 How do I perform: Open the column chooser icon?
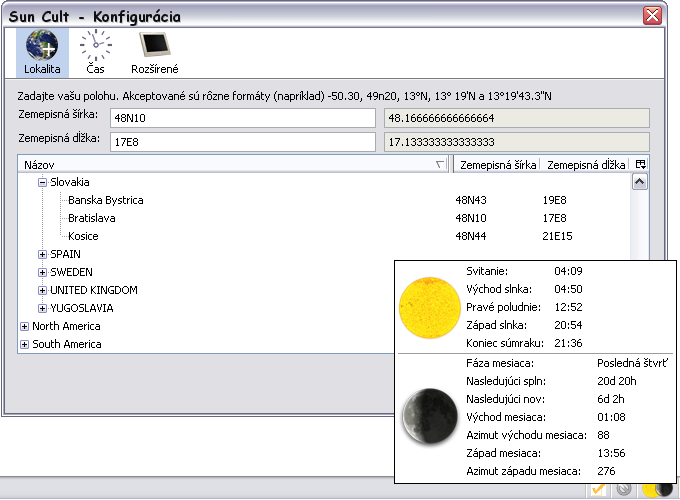[641, 164]
